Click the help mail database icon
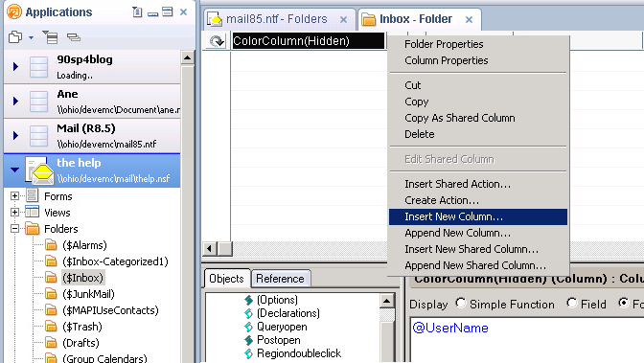The image size is (644, 363). click(x=39, y=170)
